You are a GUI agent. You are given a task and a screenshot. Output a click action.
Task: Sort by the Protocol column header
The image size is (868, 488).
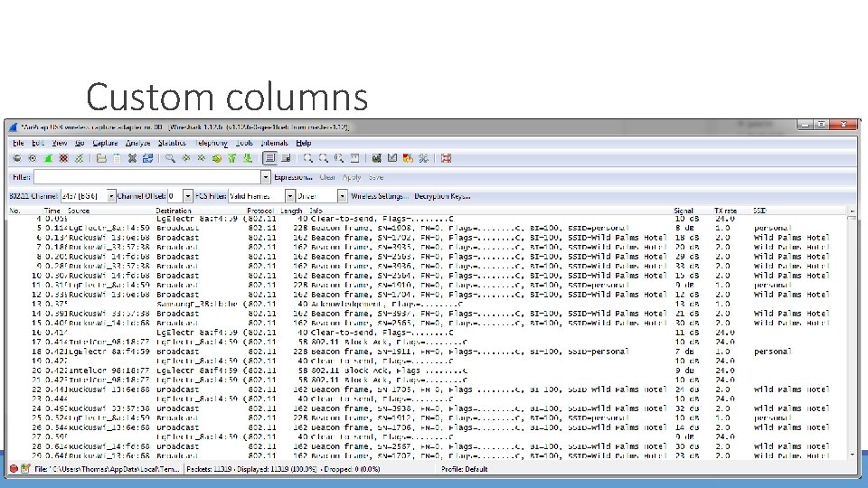(x=260, y=211)
